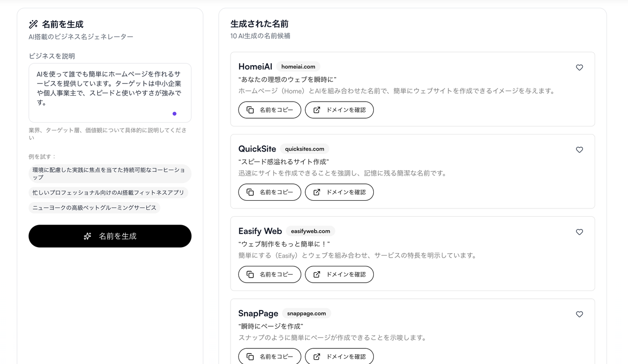Click the easifyweb.com domain badge
The image size is (628, 364).
(311, 231)
